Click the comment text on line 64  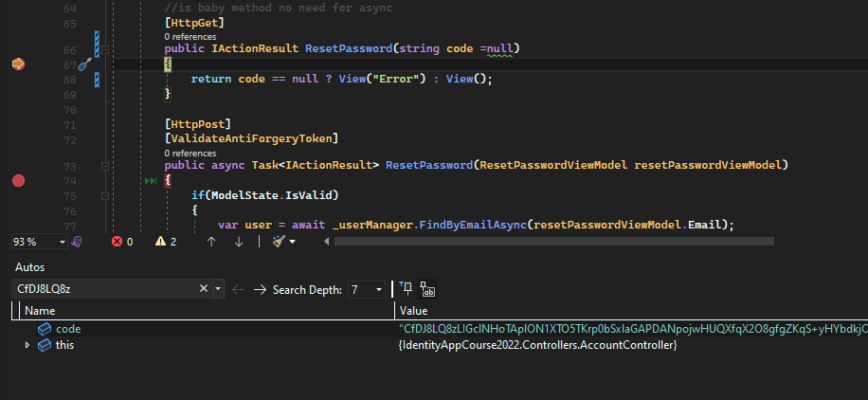pos(279,9)
